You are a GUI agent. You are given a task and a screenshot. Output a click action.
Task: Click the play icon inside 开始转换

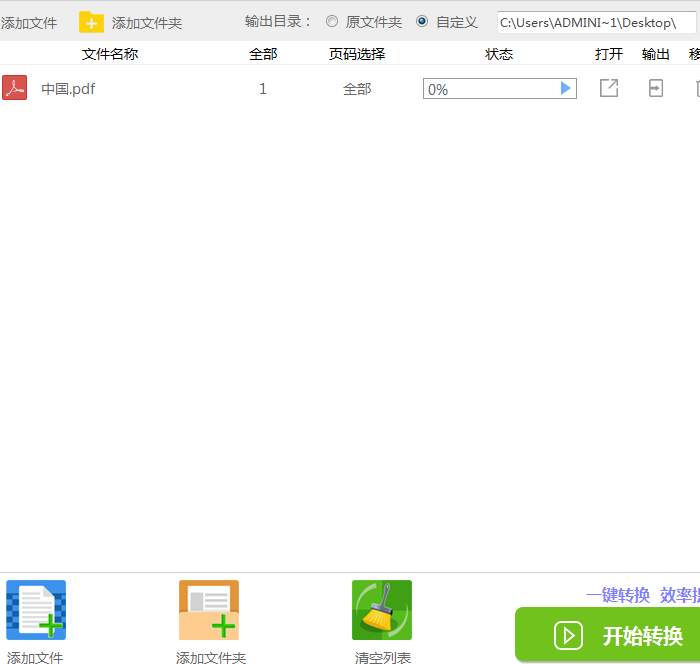(568, 635)
